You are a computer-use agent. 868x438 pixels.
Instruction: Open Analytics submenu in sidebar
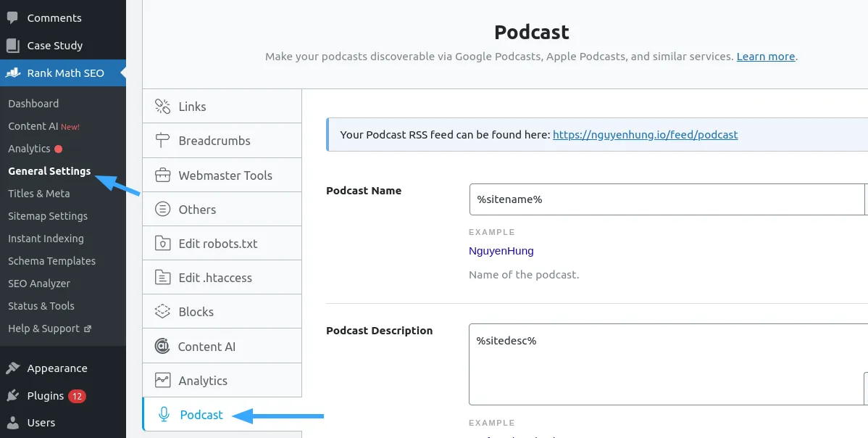[x=29, y=149]
